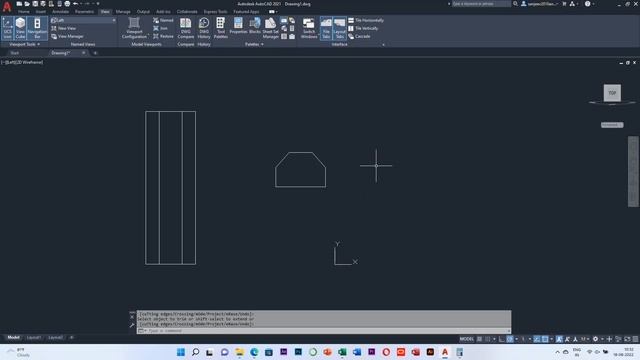Toggle Ortho mode in status bar
The height and width of the screenshot is (360, 640).
(502, 339)
